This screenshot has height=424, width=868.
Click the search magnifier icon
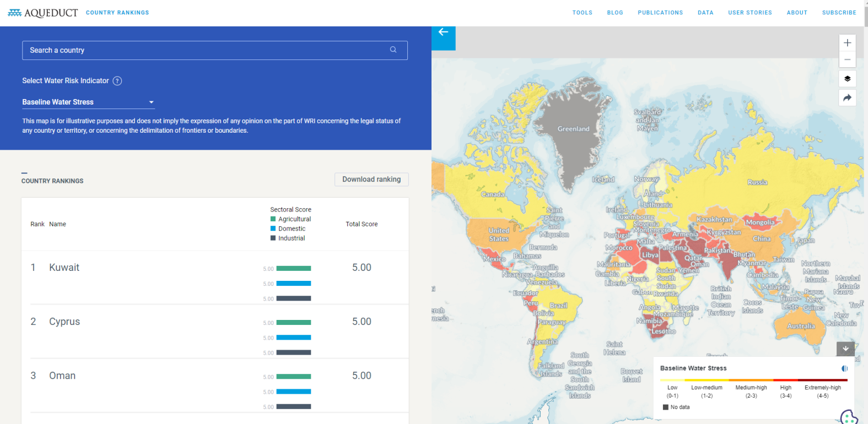tap(393, 50)
